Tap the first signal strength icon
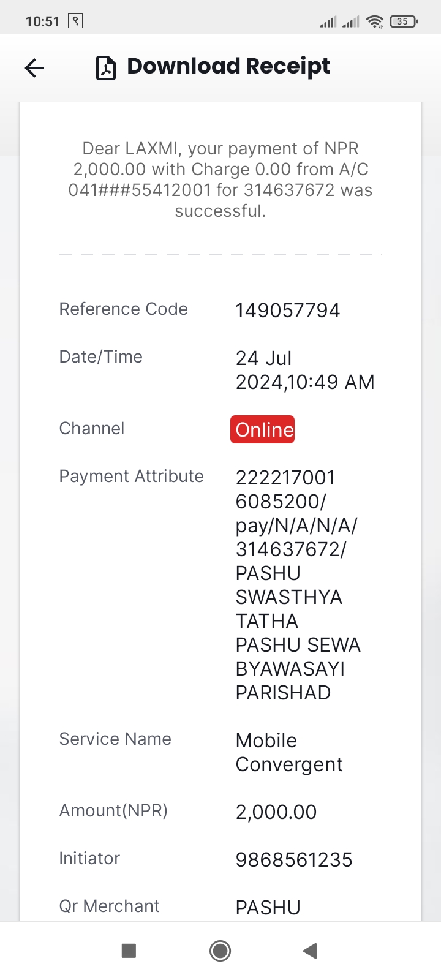Viewport: 441px width, 980px height. click(x=328, y=22)
